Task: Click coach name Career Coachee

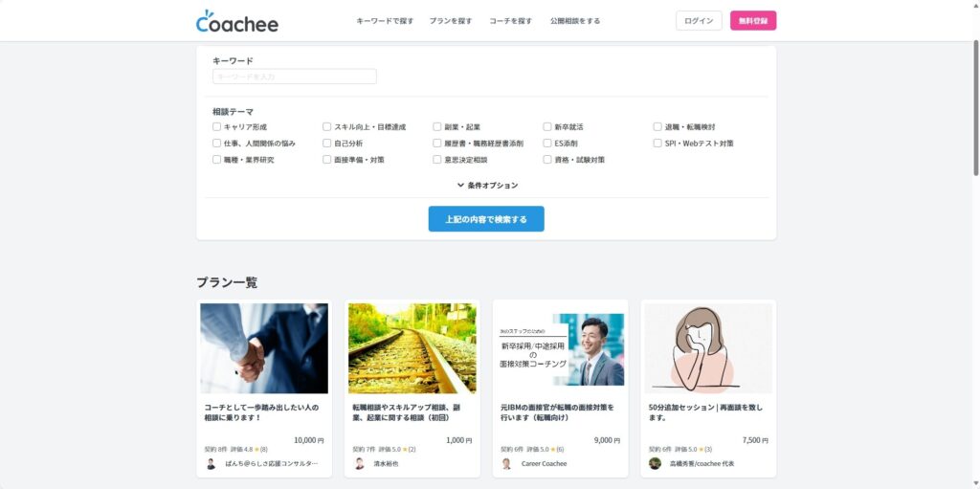Action: 544,464
